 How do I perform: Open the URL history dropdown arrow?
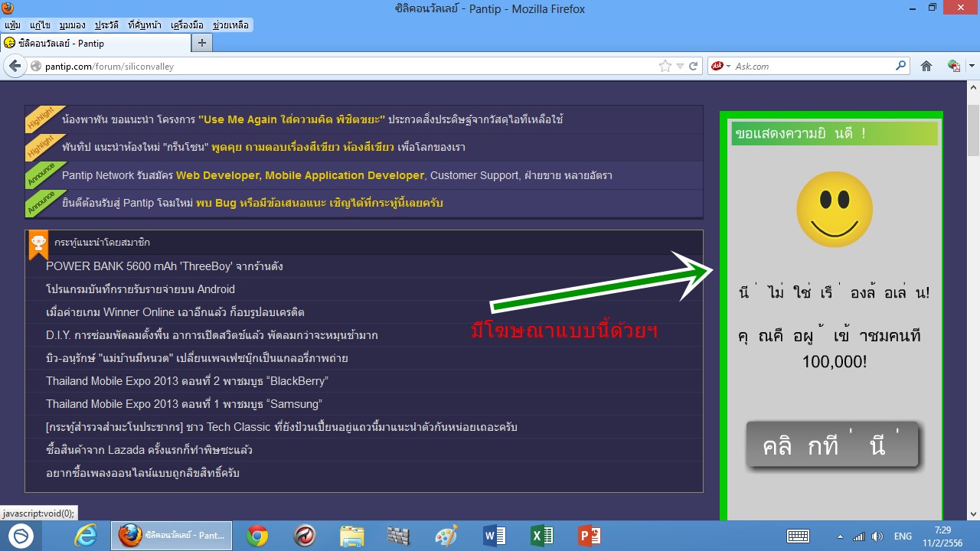tap(680, 67)
